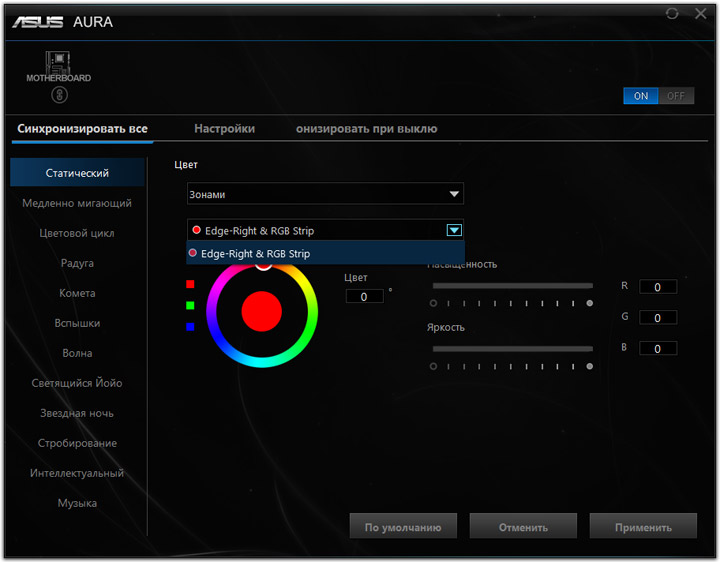Click the brightness slider minimum circle
The image size is (720, 562).
pyautogui.click(x=433, y=366)
